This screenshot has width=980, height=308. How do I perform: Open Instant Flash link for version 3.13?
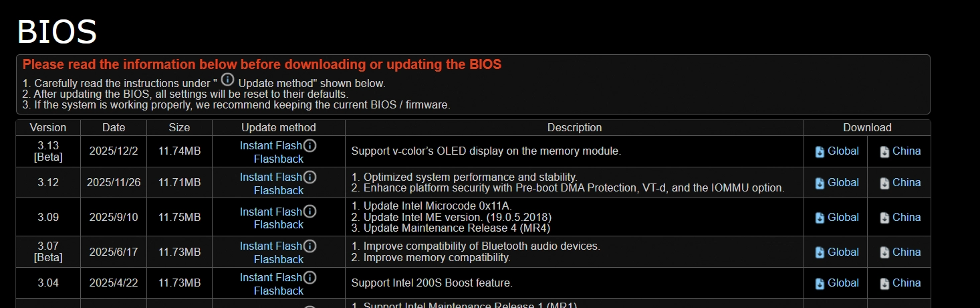click(x=271, y=145)
